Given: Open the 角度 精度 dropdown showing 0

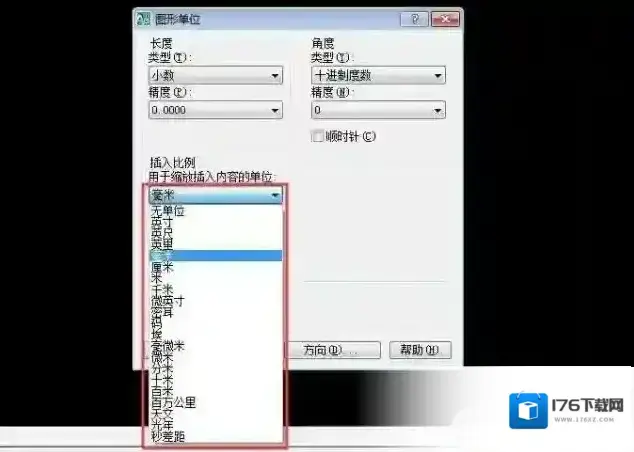Looking at the screenshot, I should pos(378,110).
